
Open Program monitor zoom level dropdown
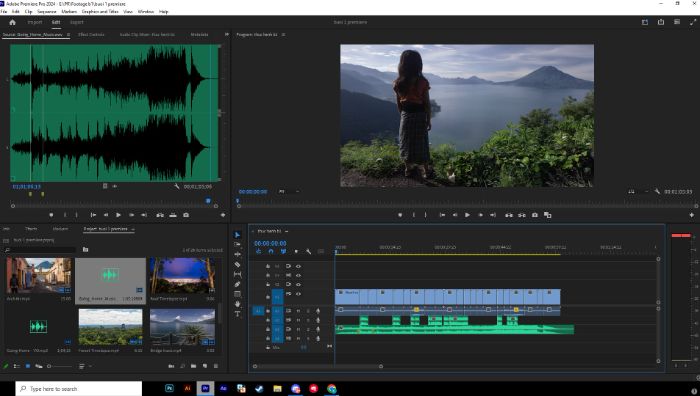(x=288, y=192)
